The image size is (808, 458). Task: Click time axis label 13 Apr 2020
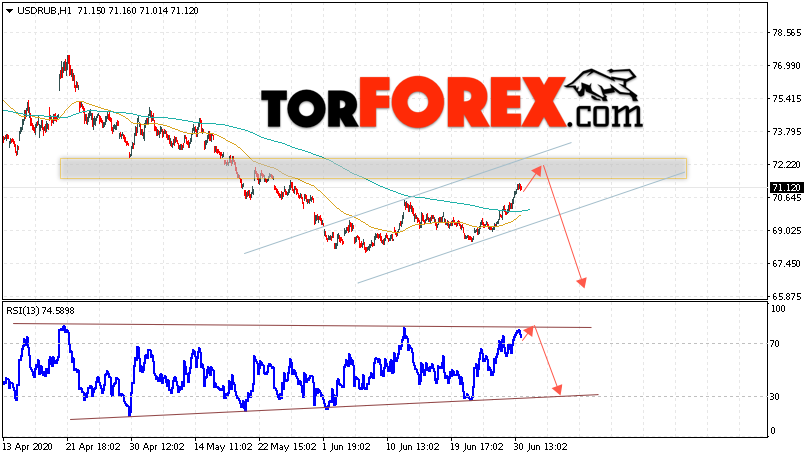[x=28, y=446]
